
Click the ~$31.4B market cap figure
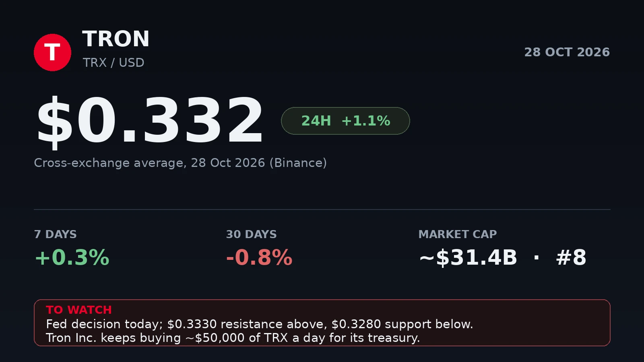pos(468,257)
